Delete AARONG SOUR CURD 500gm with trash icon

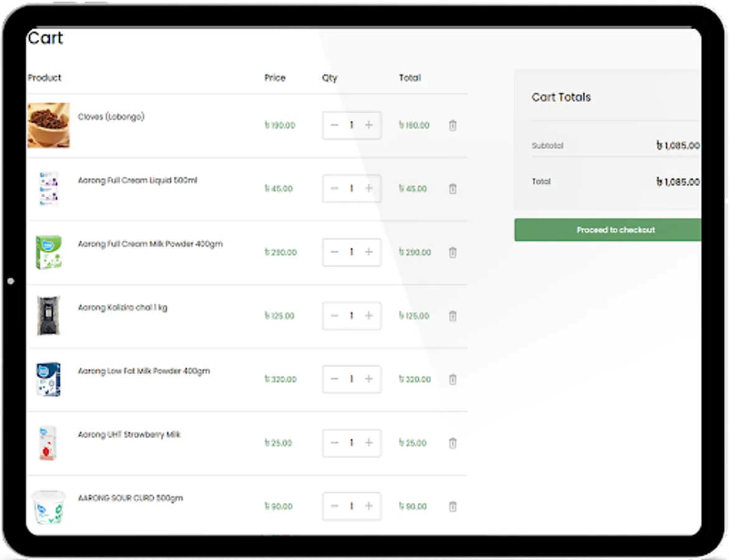pyautogui.click(x=452, y=506)
